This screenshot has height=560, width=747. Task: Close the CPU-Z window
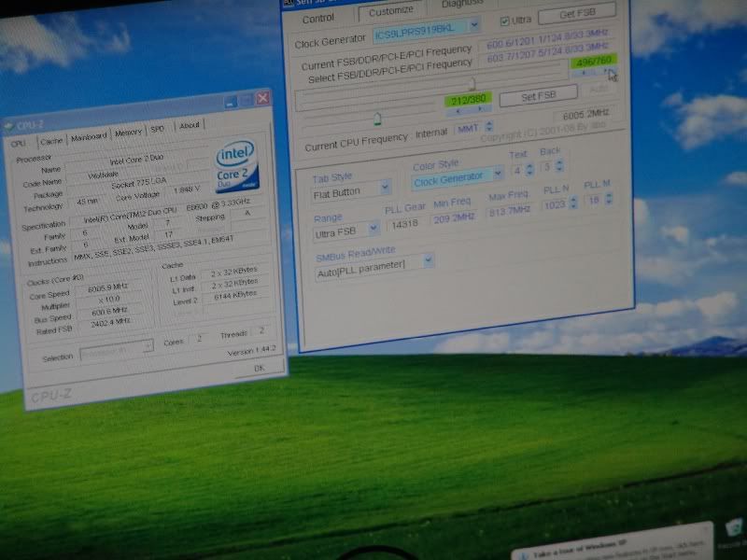[262, 97]
